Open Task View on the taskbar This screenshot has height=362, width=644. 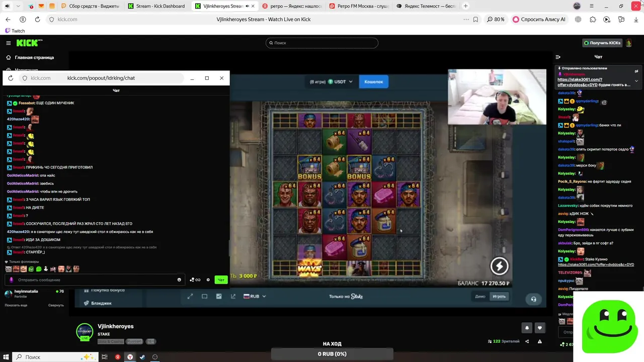[x=105, y=357]
